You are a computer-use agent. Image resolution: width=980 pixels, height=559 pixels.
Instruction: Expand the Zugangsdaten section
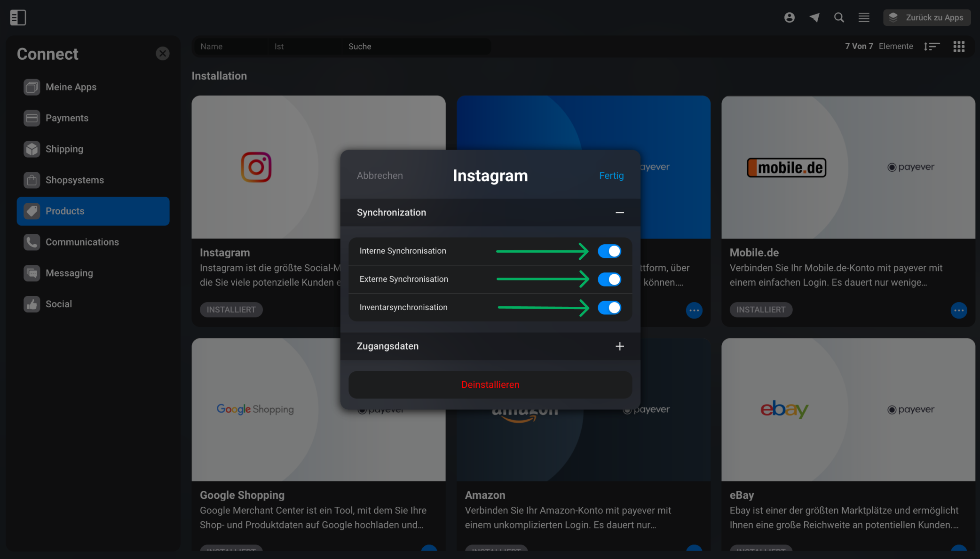click(620, 346)
